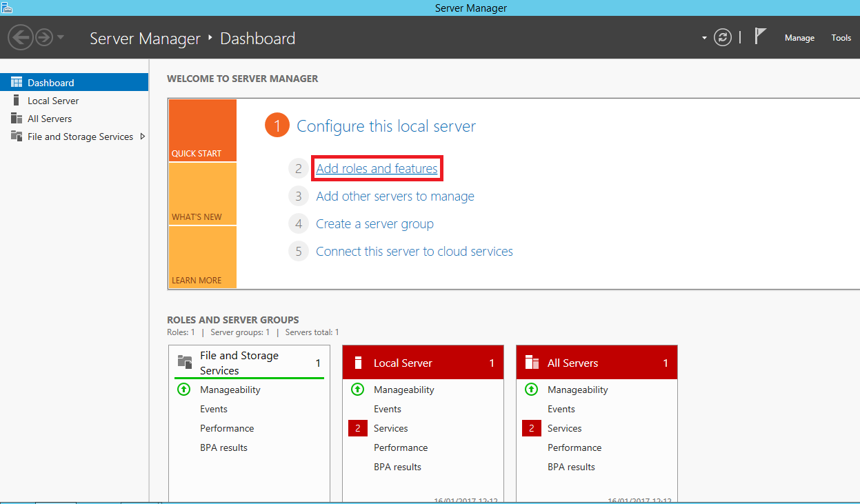Click Create a server group link
The image size is (860, 504).
pos(374,223)
